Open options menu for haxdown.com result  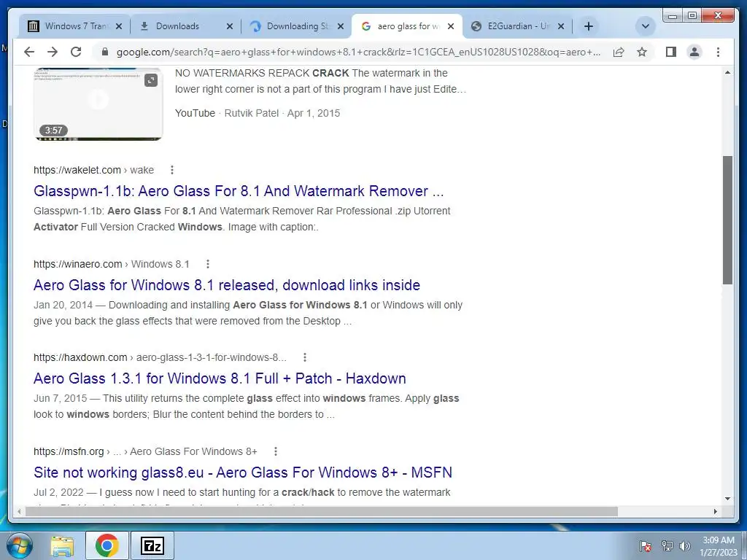click(305, 357)
